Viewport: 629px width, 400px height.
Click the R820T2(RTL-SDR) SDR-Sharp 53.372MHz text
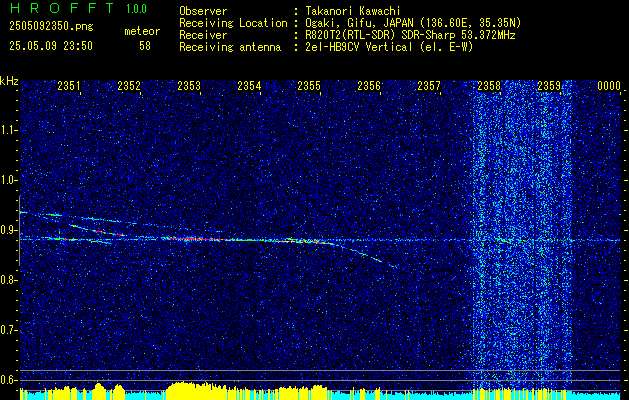click(x=410, y=35)
